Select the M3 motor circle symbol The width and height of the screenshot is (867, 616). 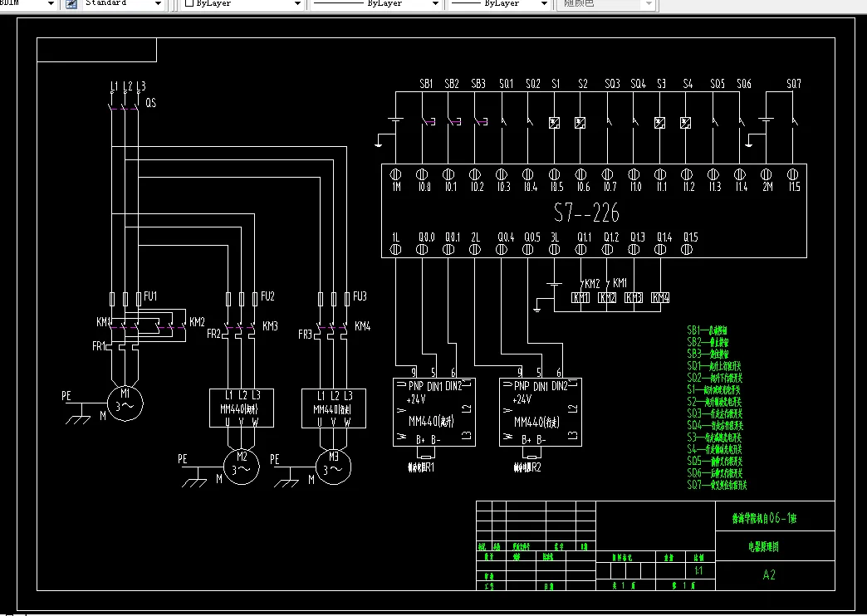333,467
